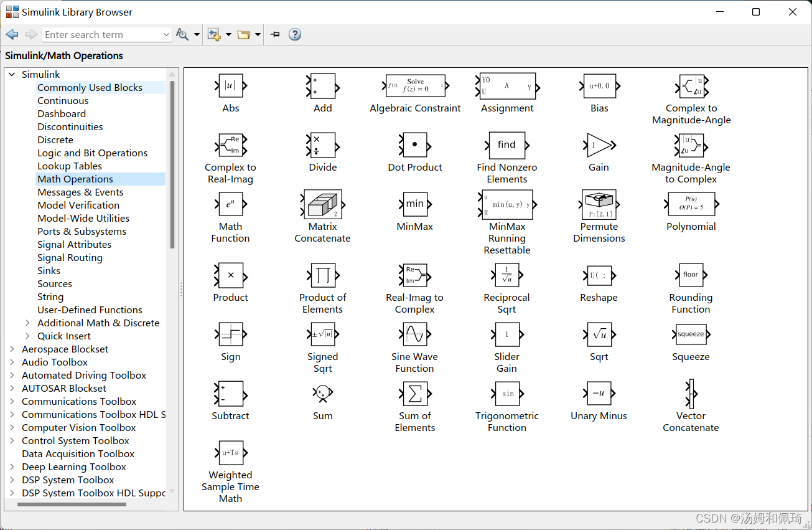Select the Real-Imag to Complex block

pos(414,275)
